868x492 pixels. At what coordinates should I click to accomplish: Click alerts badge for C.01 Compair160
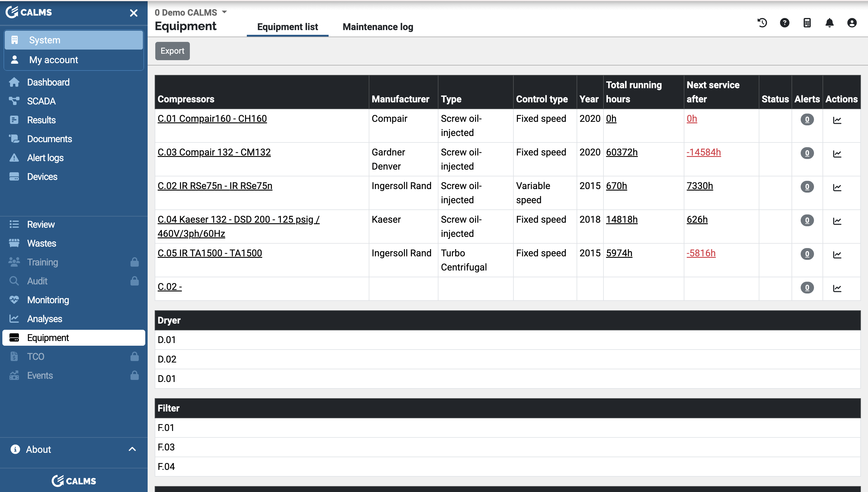[807, 119]
